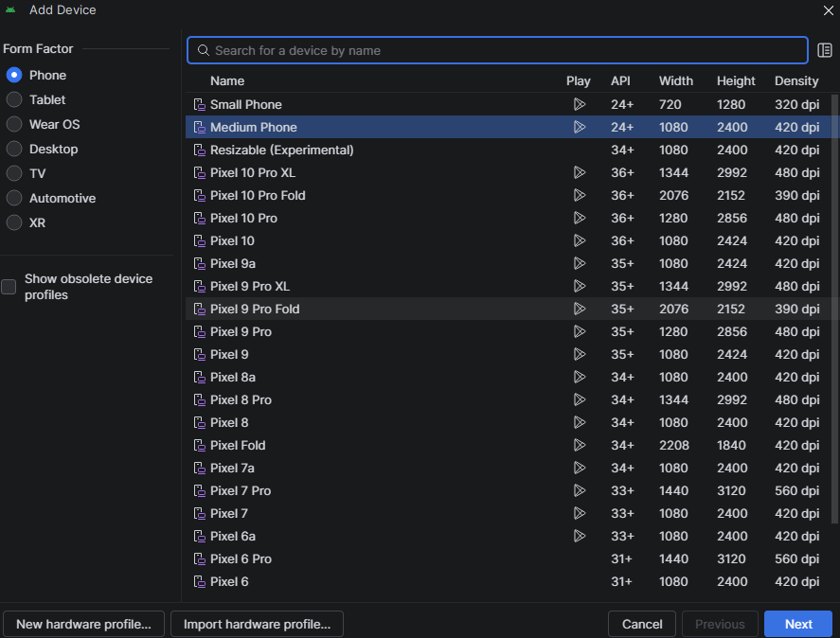This screenshot has height=638, width=840.
Task: Click the device icon beside Pixel 6 Pro
Action: [x=199, y=558]
